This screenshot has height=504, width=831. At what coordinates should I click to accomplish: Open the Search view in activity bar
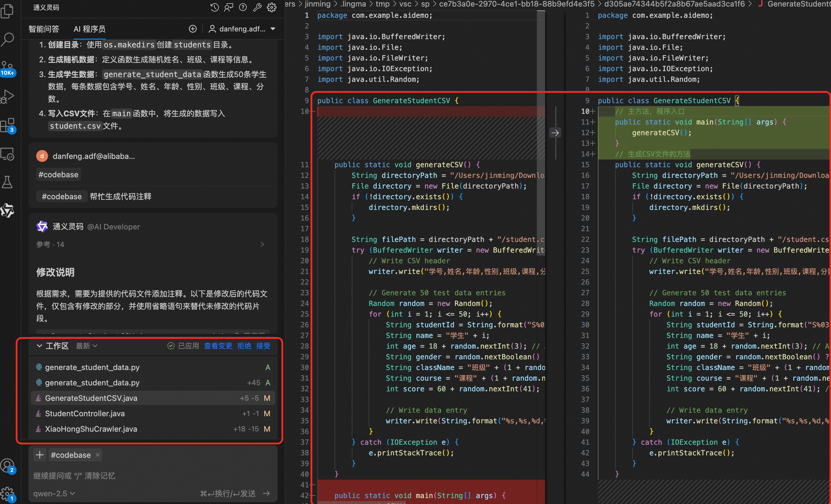tap(8, 39)
